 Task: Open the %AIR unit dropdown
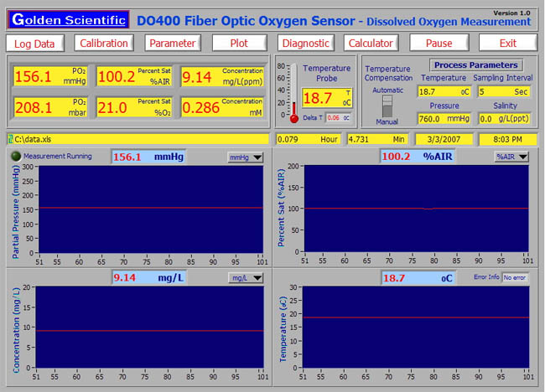click(x=511, y=157)
